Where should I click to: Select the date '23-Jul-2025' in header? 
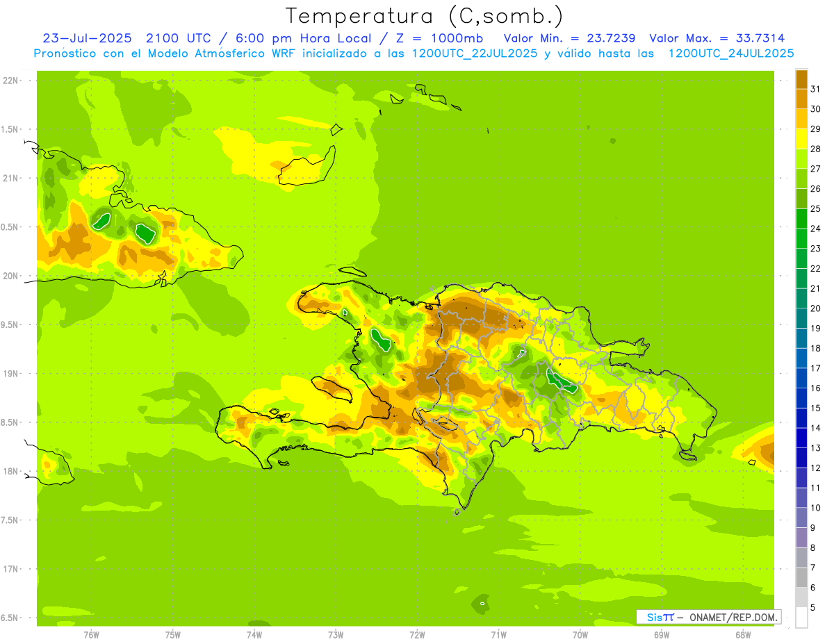tap(89, 38)
